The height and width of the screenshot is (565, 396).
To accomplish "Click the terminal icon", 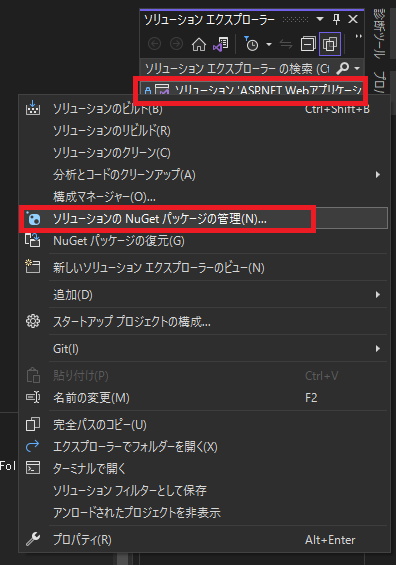I will coord(33,468).
